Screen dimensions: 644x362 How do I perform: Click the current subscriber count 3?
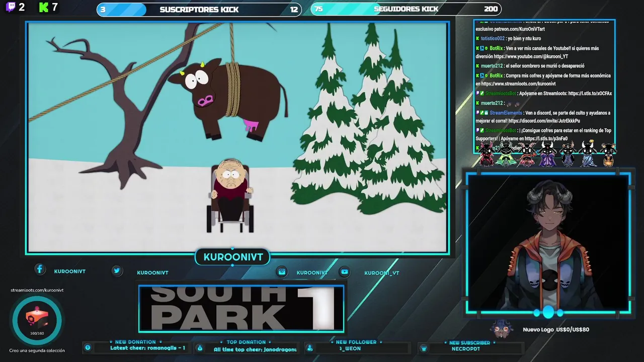click(103, 9)
